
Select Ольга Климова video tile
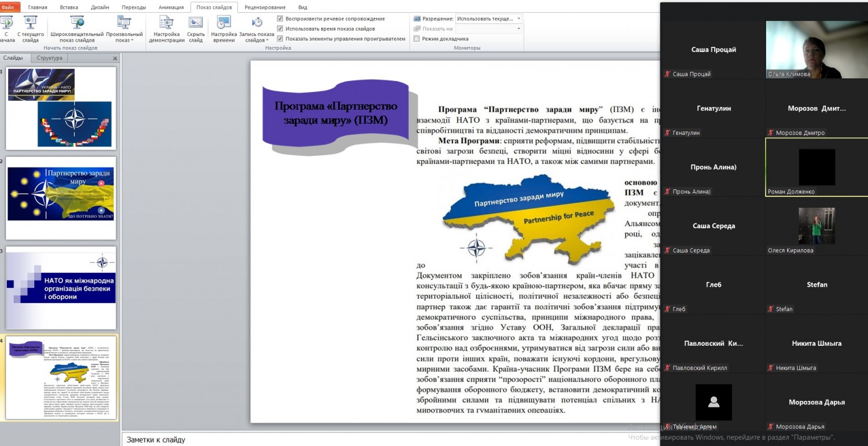(816, 50)
